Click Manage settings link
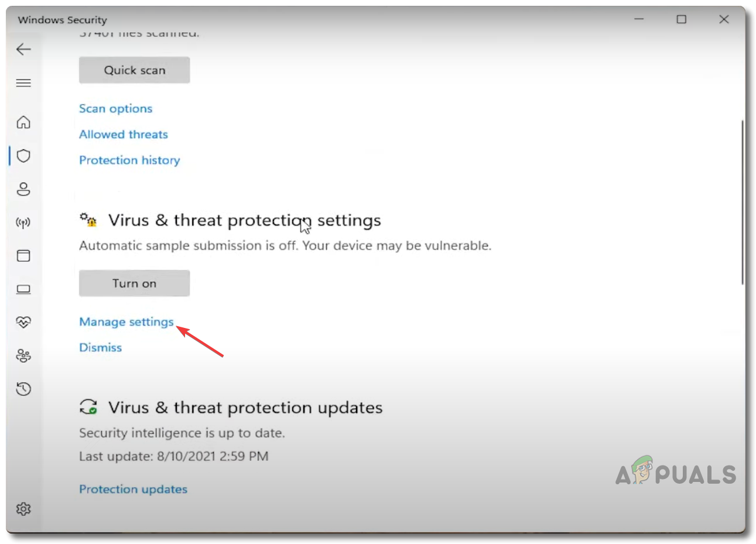The height and width of the screenshot is (544, 756). point(126,322)
